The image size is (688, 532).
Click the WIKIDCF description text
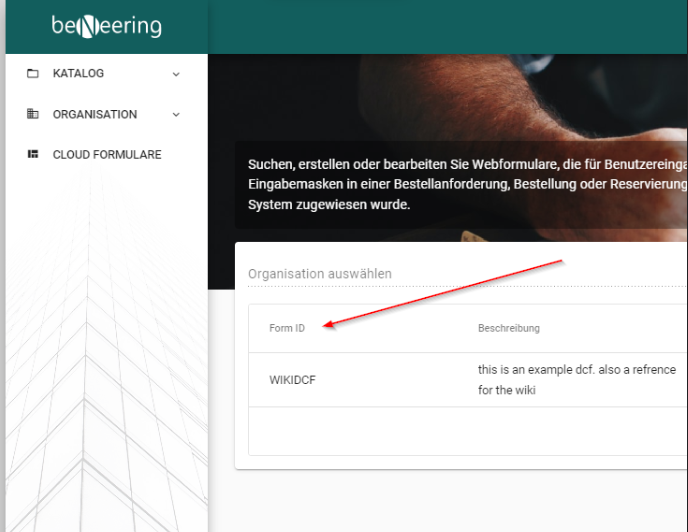point(576,379)
